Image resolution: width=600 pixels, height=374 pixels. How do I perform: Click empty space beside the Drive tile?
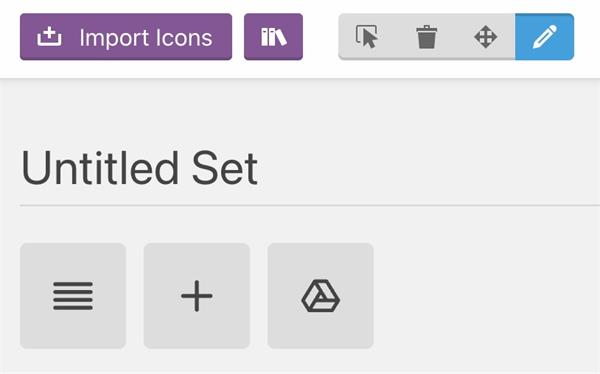(486, 296)
